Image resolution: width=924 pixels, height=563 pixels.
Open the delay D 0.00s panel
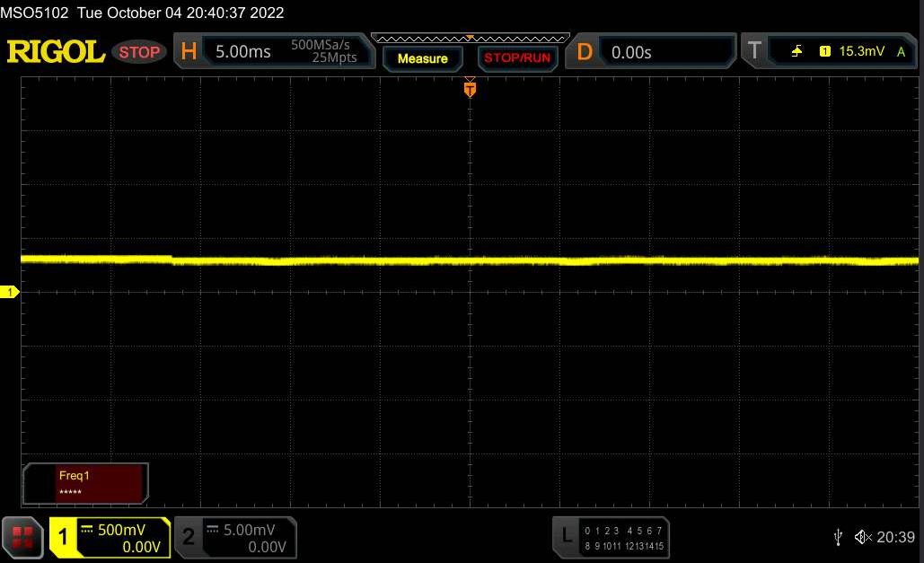pos(651,51)
